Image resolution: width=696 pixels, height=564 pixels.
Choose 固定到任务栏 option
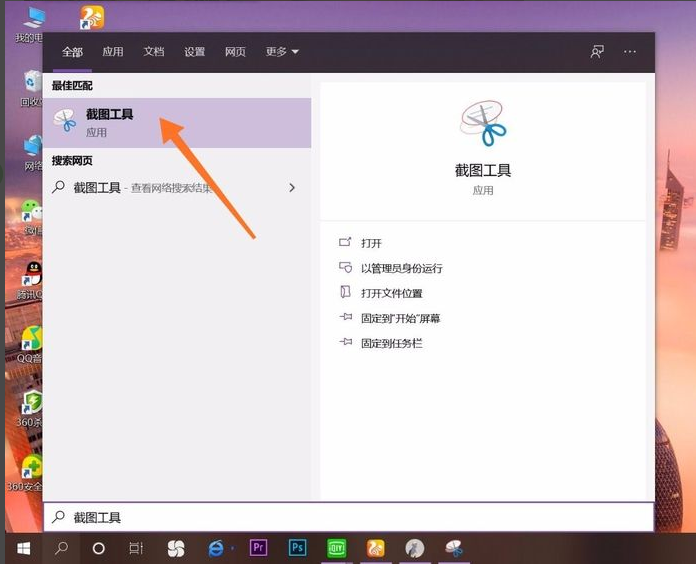pyautogui.click(x=391, y=343)
